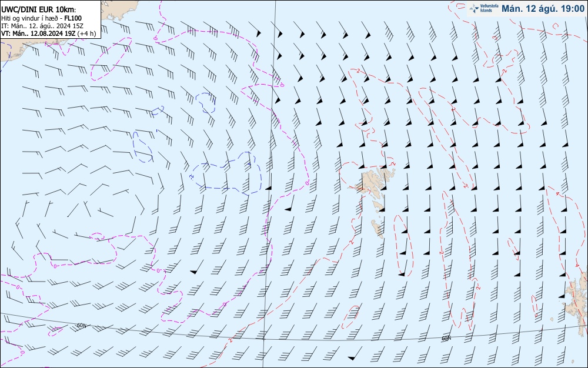588x368 pixels.
Task: Click the western '60N' latitude label
Action: (x=82, y=326)
